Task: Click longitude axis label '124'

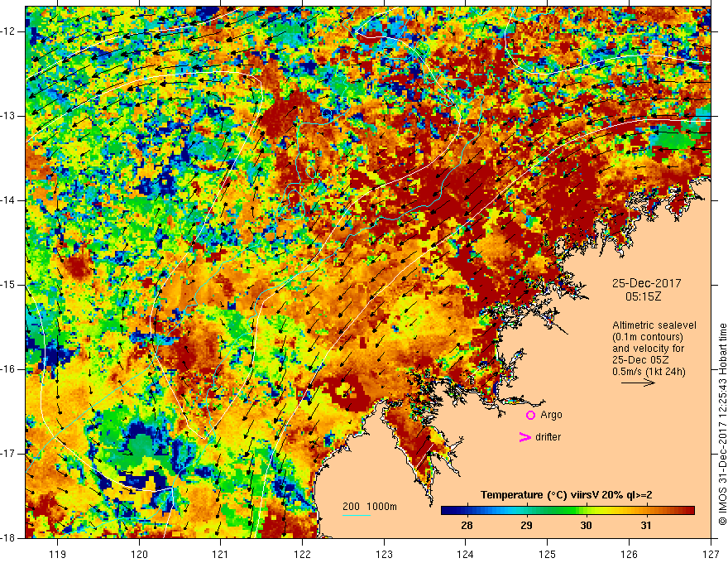Action: tap(466, 554)
